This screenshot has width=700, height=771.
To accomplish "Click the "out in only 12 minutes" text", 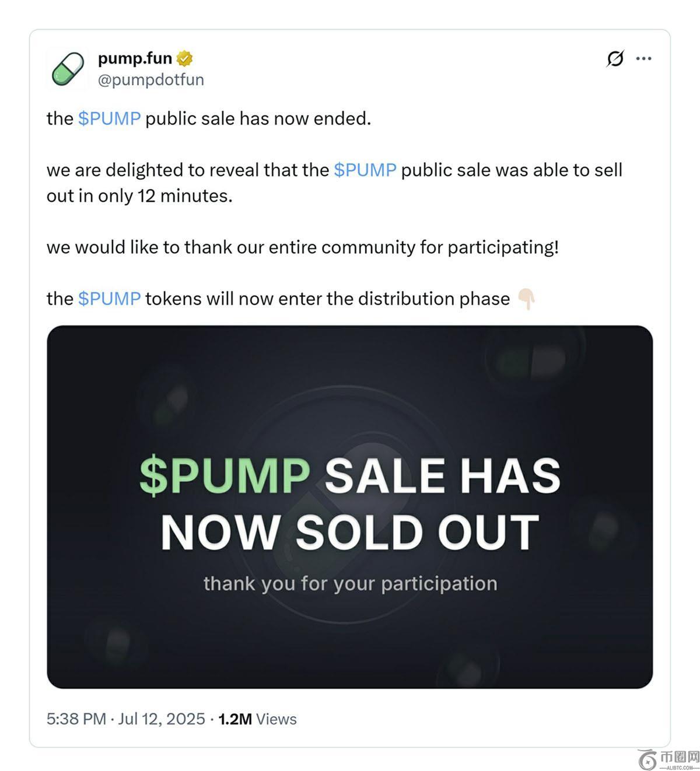I will pyautogui.click(x=139, y=196).
